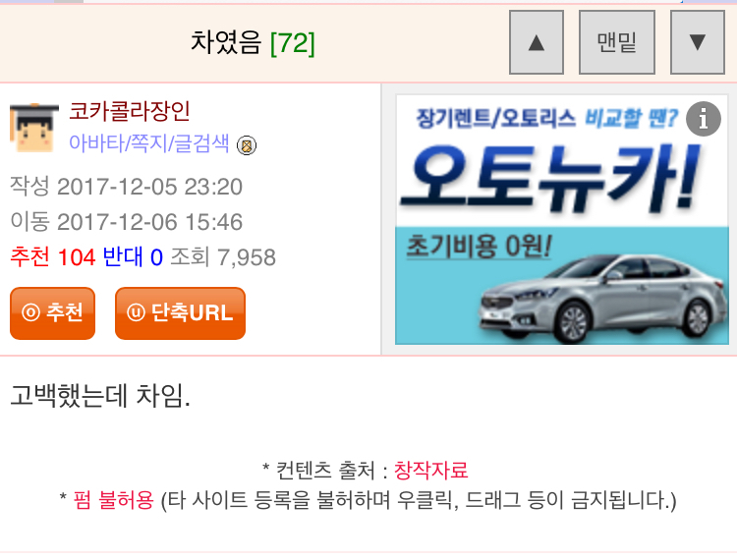Open the 오토뉴카 advertisement banner
Screen dimensions: 737x560
[562, 219]
